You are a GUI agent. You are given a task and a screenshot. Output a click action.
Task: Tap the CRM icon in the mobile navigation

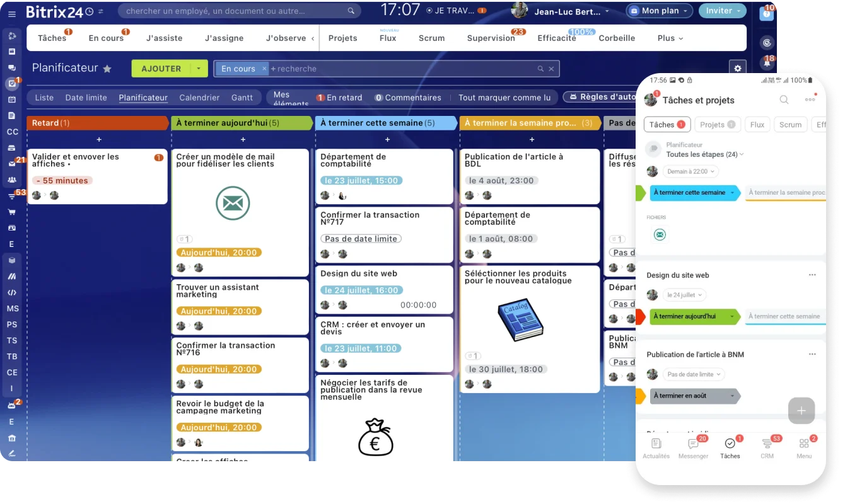tap(767, 447)
